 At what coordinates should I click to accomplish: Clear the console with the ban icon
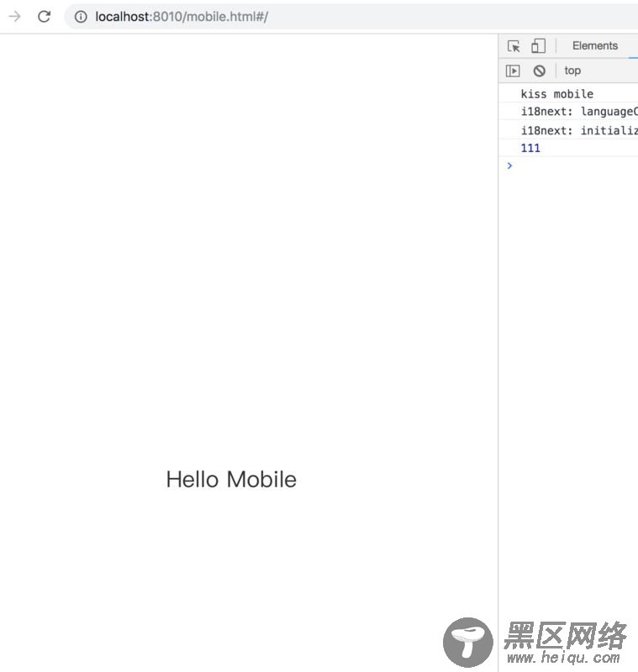pyautogui.click(x=540, y=71)
